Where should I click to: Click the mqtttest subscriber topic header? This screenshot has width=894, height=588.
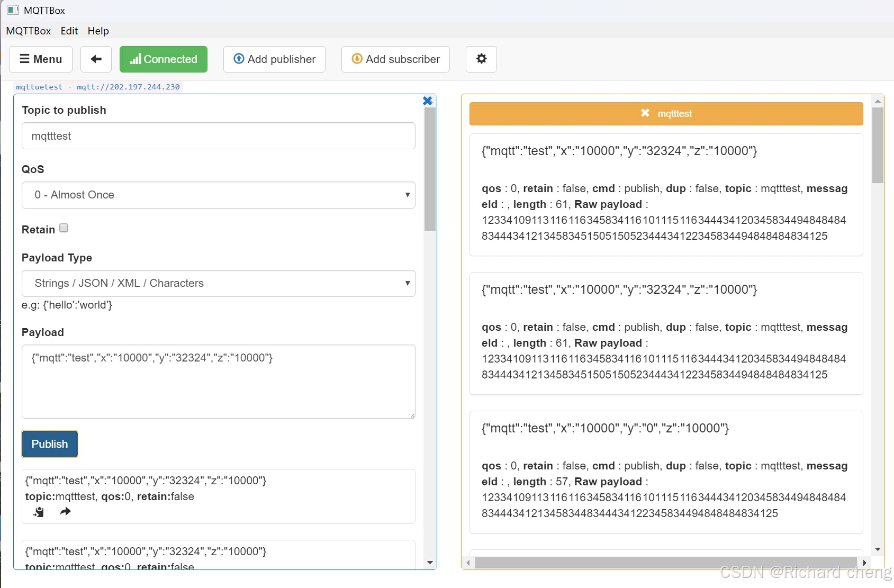(x=666, y=113)
